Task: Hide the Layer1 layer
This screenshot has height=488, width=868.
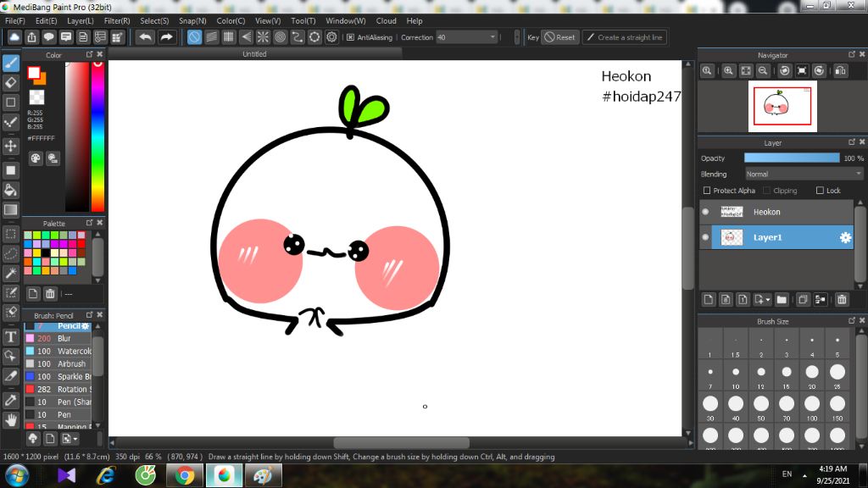Action: [x=705, y=237]
